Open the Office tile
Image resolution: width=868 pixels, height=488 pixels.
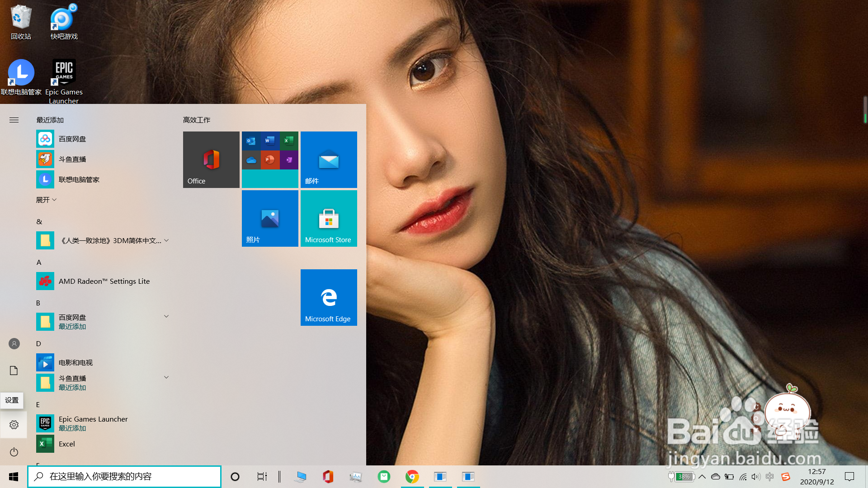click(x=211, y=160)
